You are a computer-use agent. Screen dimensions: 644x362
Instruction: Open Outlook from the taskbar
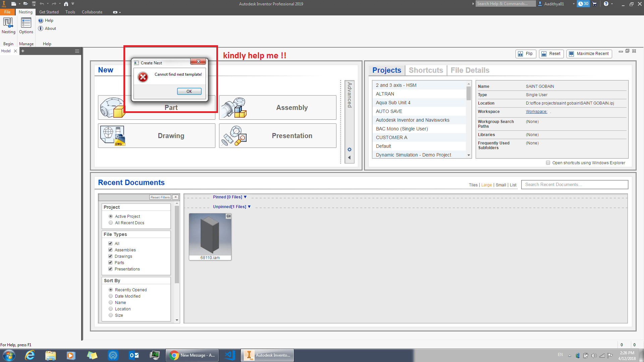(134, 355)
